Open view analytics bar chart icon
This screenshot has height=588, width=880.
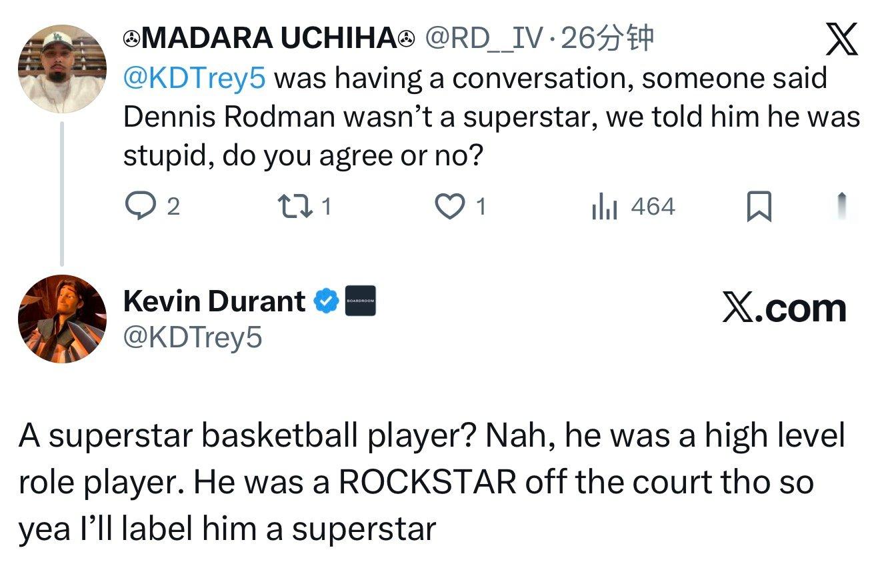click(x=606, y=207)
